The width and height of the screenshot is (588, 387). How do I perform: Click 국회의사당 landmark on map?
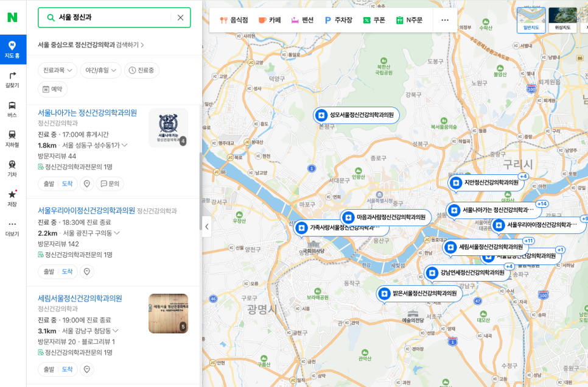coord(313,248)
